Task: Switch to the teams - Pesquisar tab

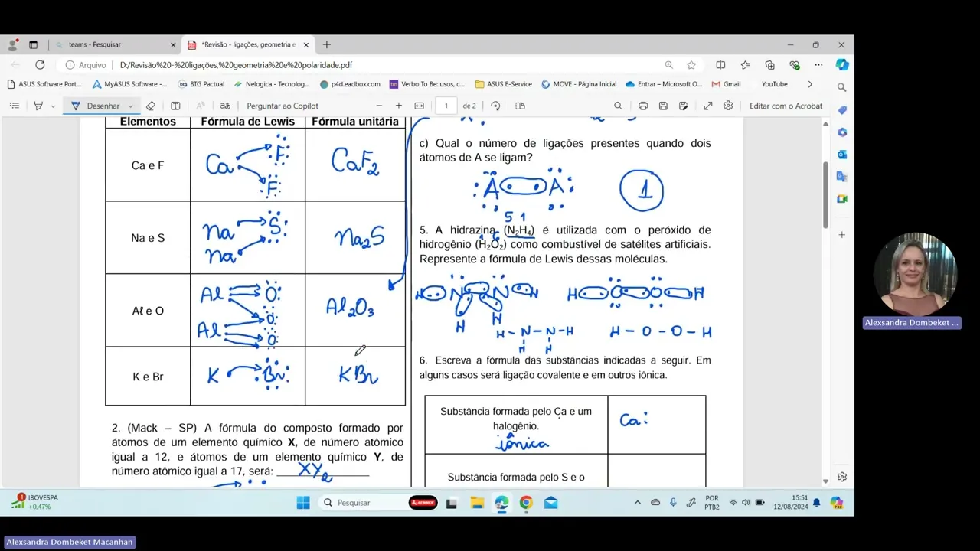Action: [113, 44]
